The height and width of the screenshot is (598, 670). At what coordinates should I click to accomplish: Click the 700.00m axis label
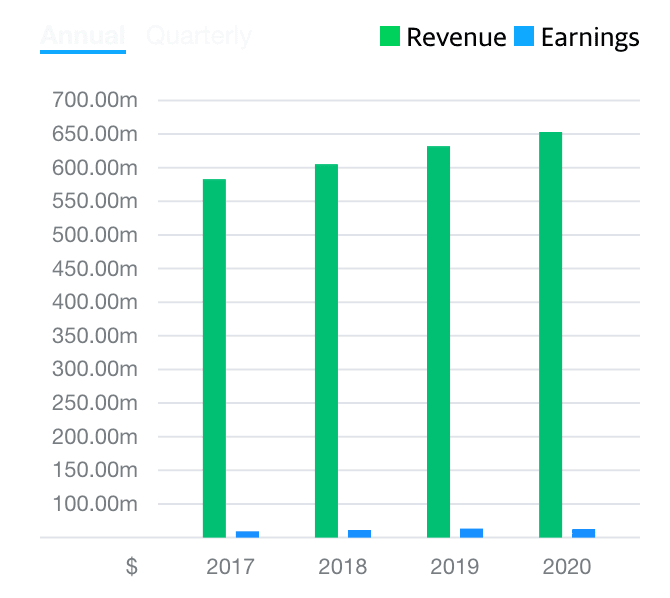tap(95, 100)
